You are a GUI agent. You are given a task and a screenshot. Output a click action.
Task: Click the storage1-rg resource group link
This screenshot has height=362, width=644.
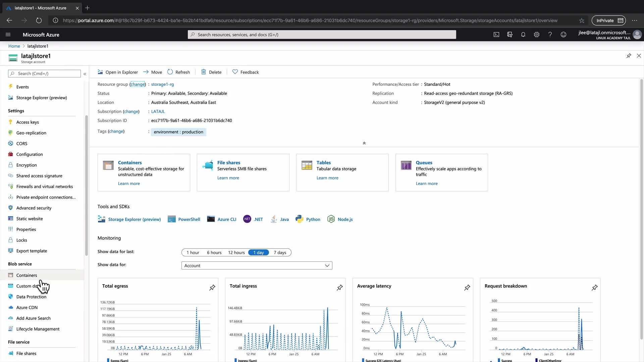(x=162, y=84)
